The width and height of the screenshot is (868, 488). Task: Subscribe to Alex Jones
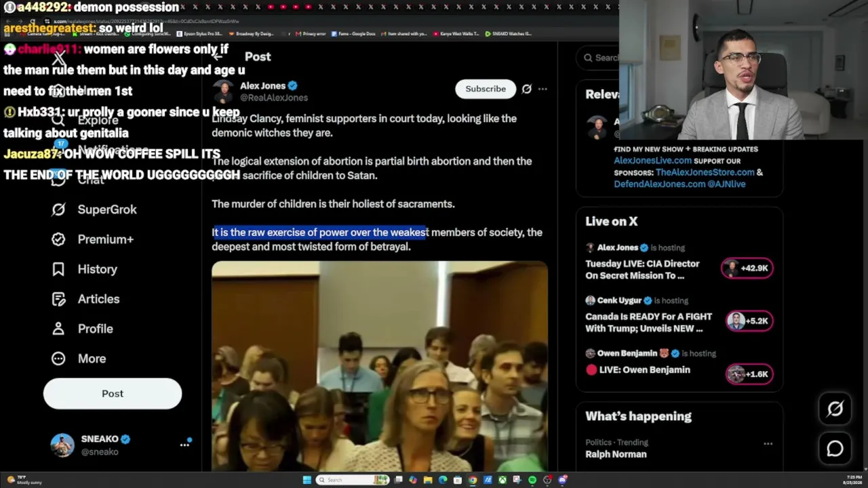tap(486, 89)
